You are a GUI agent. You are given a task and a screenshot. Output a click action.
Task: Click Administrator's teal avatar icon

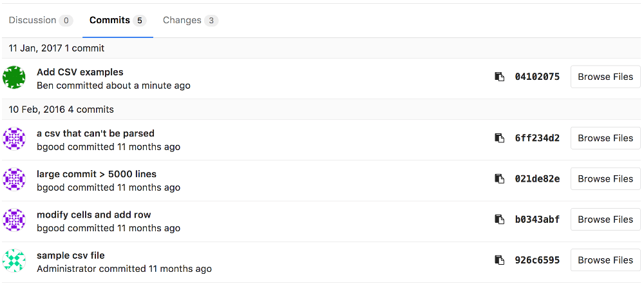click(x=14, y=260)
